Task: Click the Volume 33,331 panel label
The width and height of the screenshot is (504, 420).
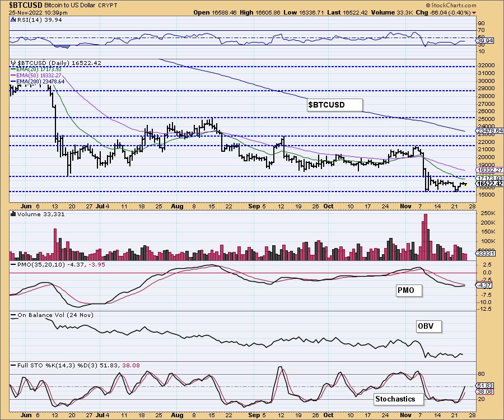Action: pos(41,214)
